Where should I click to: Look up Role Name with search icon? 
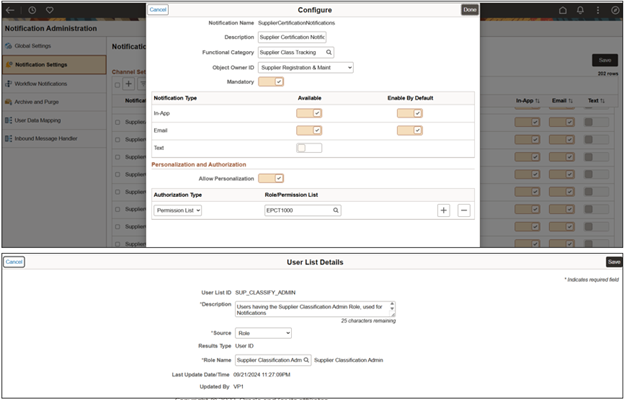pos(306,360)
